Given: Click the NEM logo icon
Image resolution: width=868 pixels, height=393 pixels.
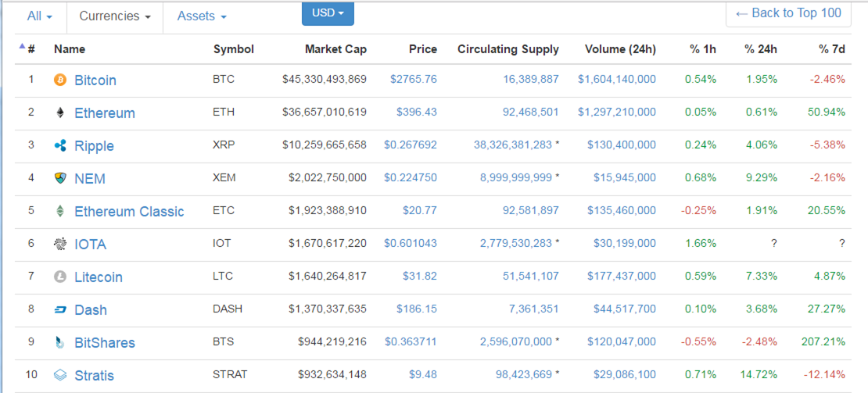Looking at the screenshot, I should (59, 179).
